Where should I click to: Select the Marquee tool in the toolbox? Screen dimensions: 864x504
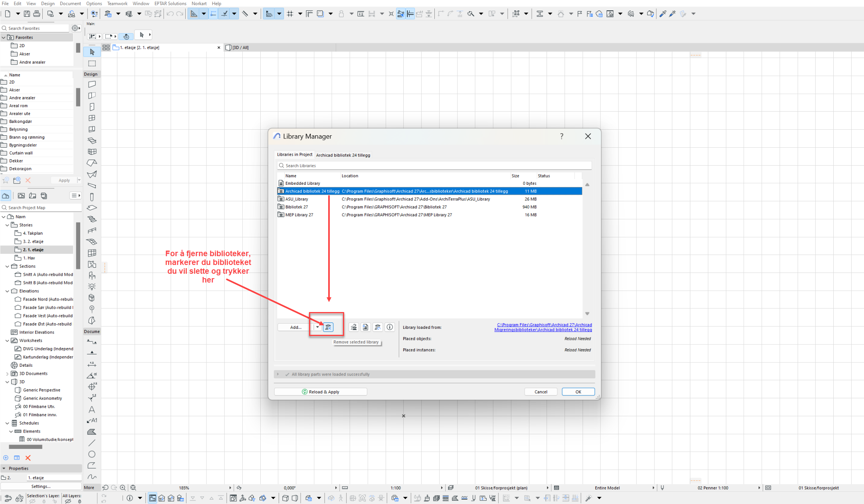click(x=92, y=63)
